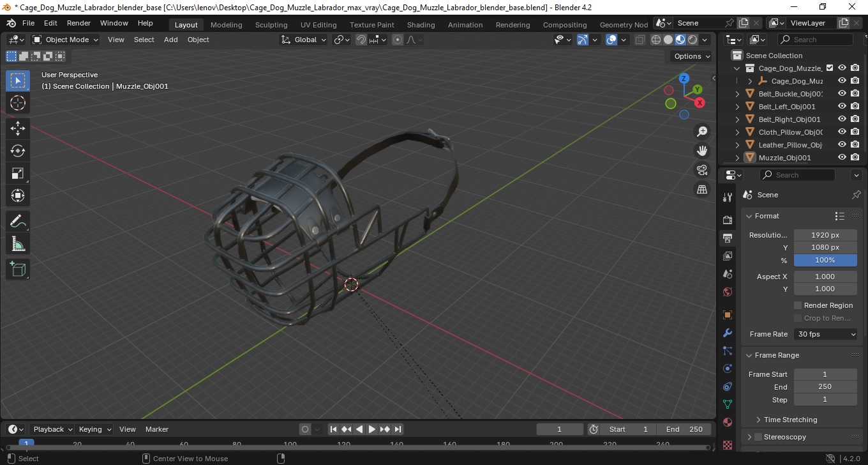The image size is (868, 465).
Task: Hide Cloth_Pillow object via eye icon
Action: 842,132
